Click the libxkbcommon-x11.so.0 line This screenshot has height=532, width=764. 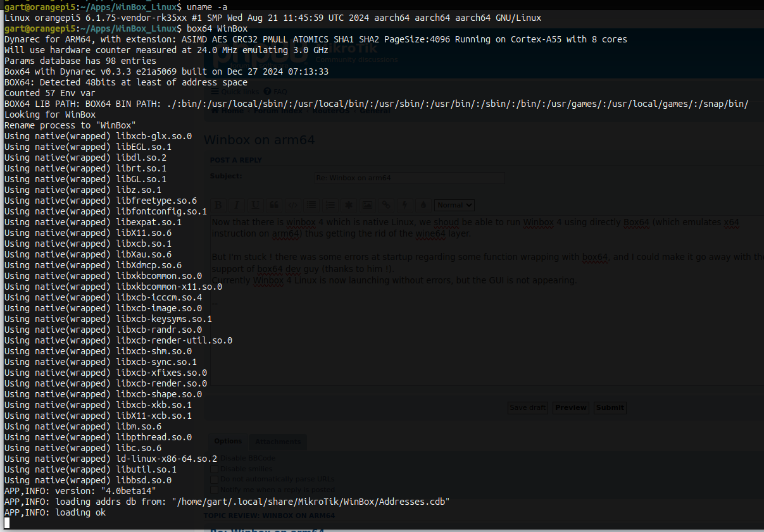[113, 287]
